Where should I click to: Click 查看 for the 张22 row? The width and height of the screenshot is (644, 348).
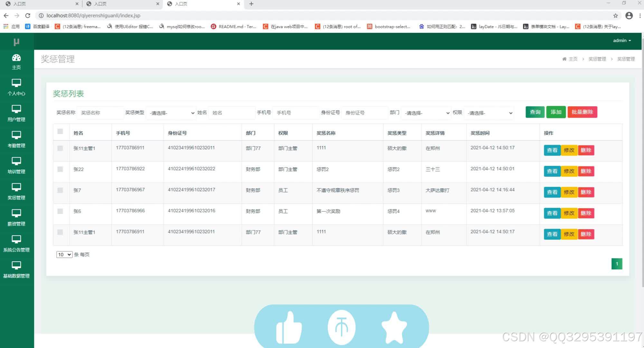[x=552, y=171]
